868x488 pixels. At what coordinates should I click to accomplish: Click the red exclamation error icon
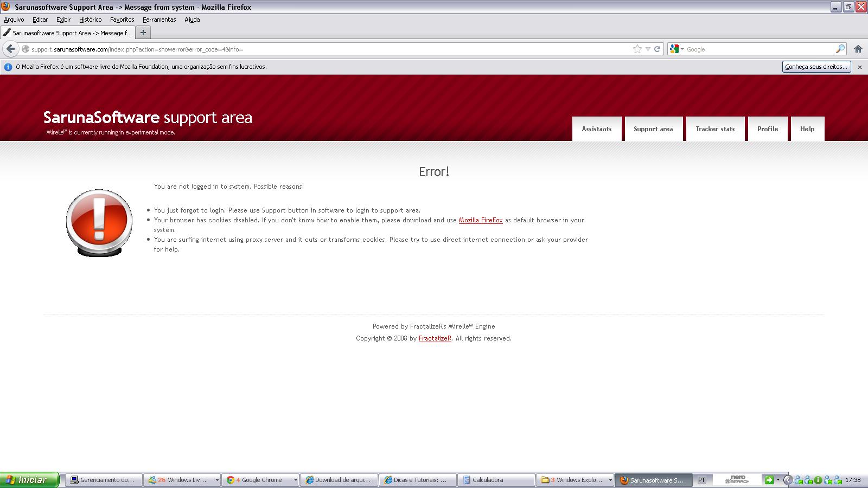(x=99, y=222)
